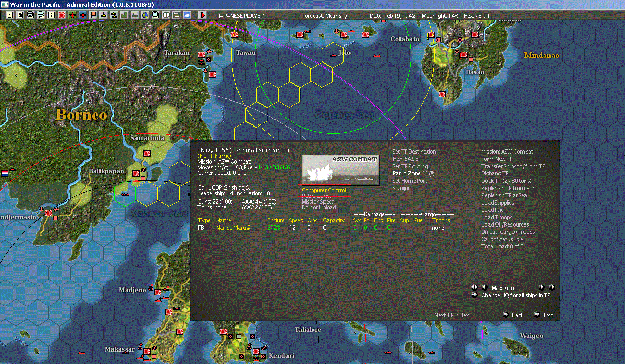Click the arrow icon beside Exit
The image size is (625, 364).
pyautogui.click(x=536, y=315)
